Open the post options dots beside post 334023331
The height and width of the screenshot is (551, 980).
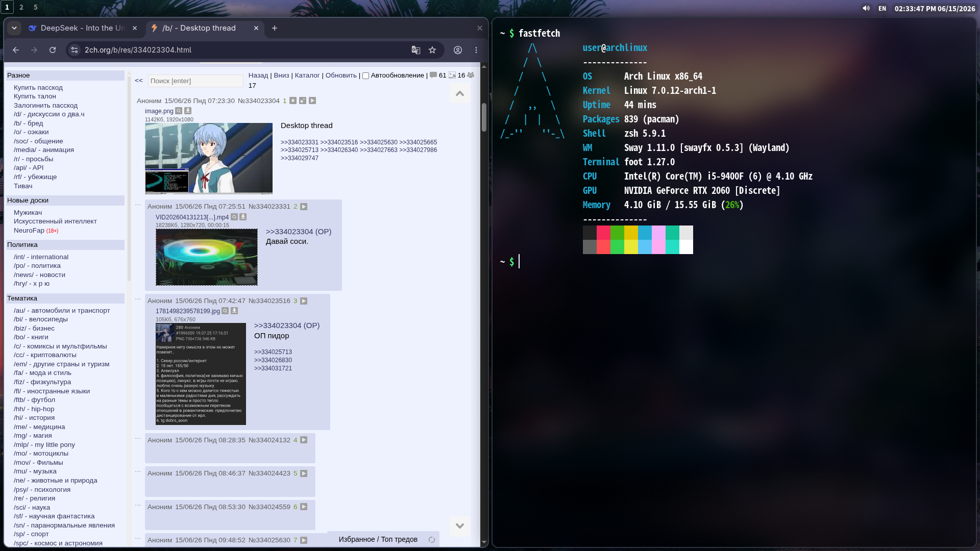[138, 204]
